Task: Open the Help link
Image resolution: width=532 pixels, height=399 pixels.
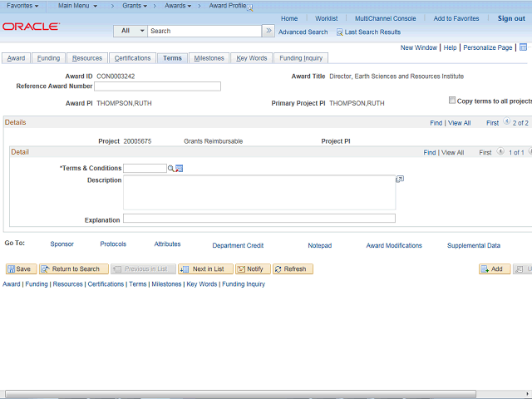Action: point(450,47)
